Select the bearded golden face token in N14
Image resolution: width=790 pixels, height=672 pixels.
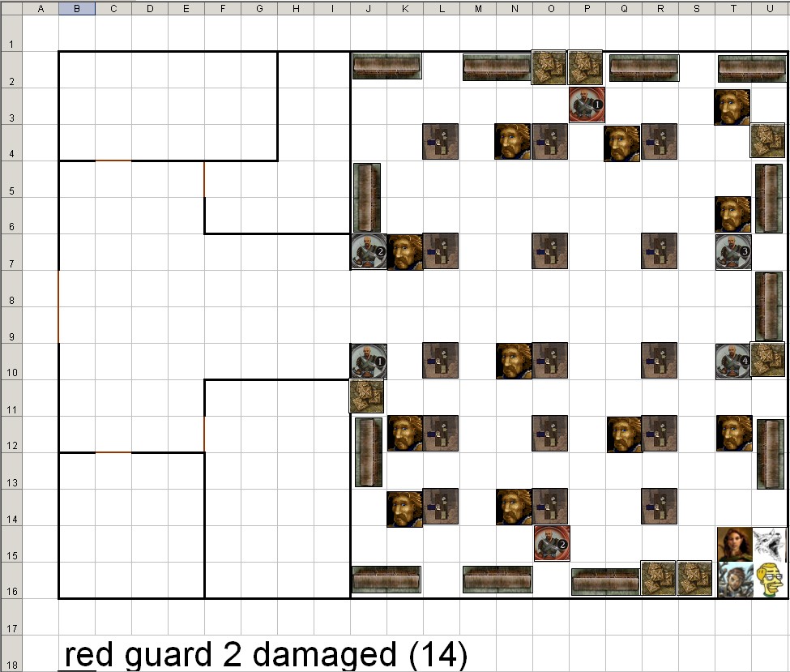pos(514,507)
